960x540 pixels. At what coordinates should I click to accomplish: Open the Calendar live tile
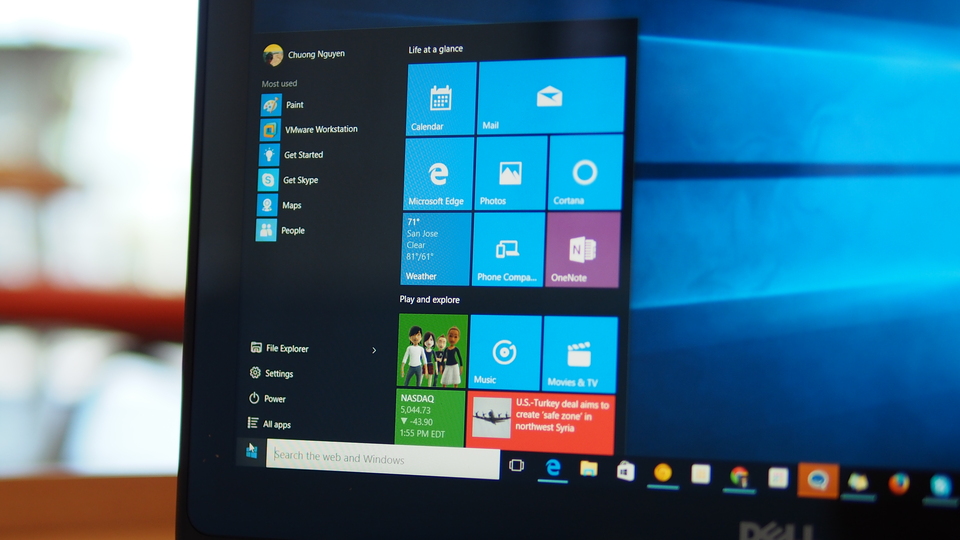click(441, 98)
